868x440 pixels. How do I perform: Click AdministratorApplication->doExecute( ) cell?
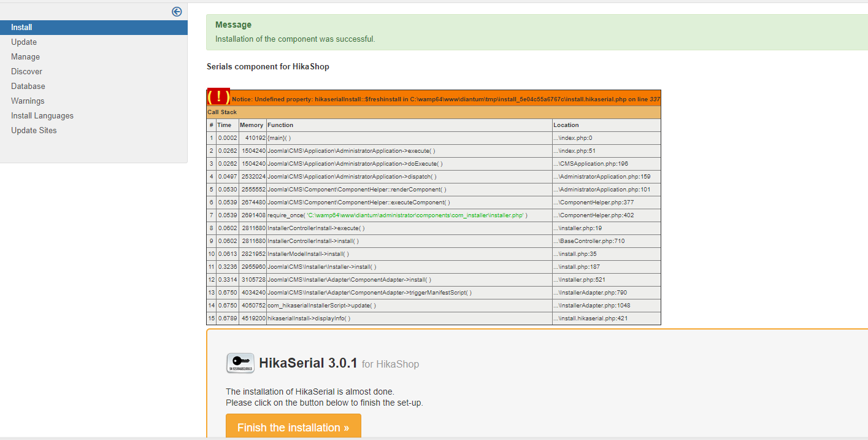pyautogui.click(x=409, y=164)
